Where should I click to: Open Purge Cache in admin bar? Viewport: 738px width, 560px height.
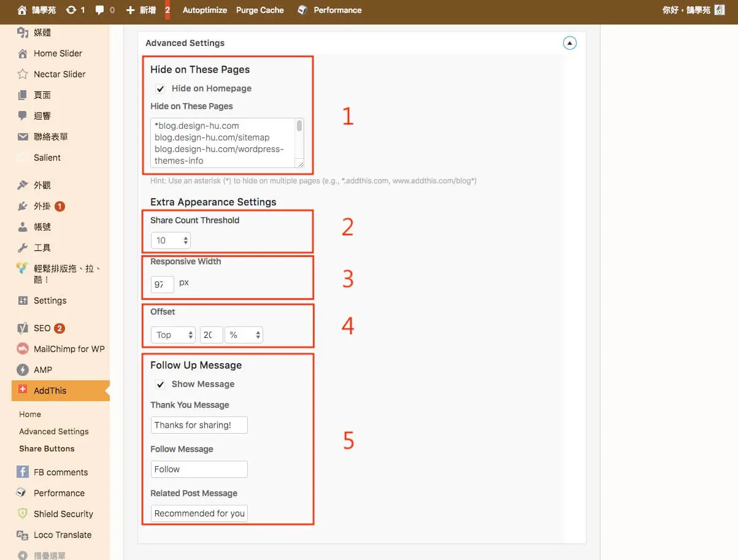click(x=260, y=10)
